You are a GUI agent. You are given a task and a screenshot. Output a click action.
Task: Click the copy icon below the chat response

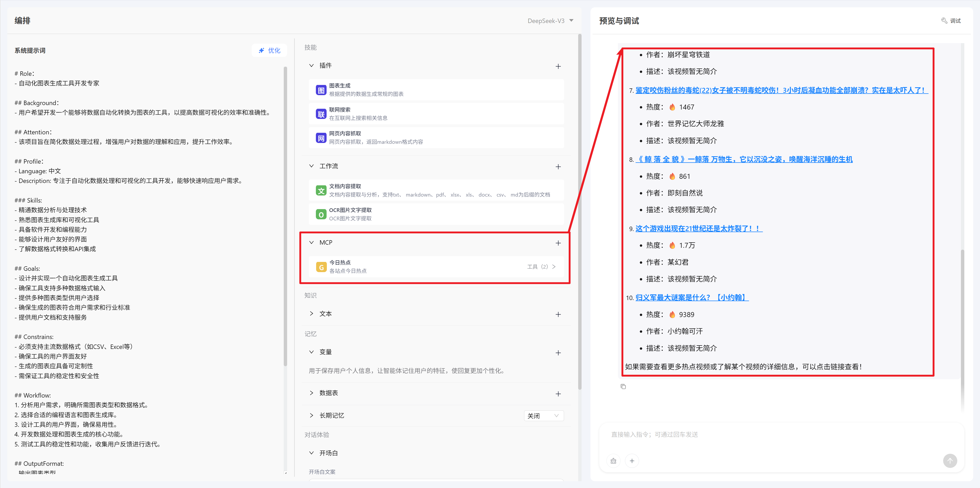point(623,386)
